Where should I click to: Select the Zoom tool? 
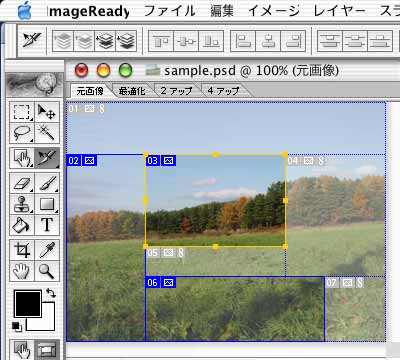[x=47, y=271]
